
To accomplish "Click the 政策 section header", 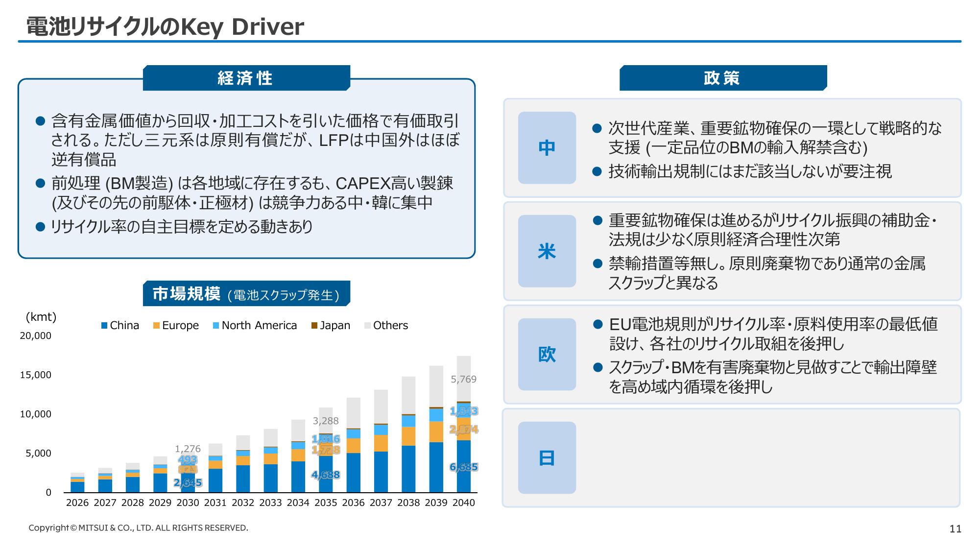I will 722,78.
